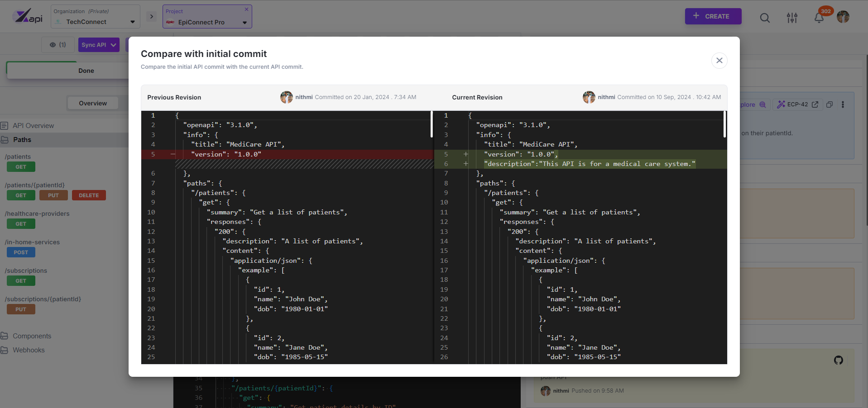Click the DELETE method on /patients/{patientId}

click(x=89, y=195)
